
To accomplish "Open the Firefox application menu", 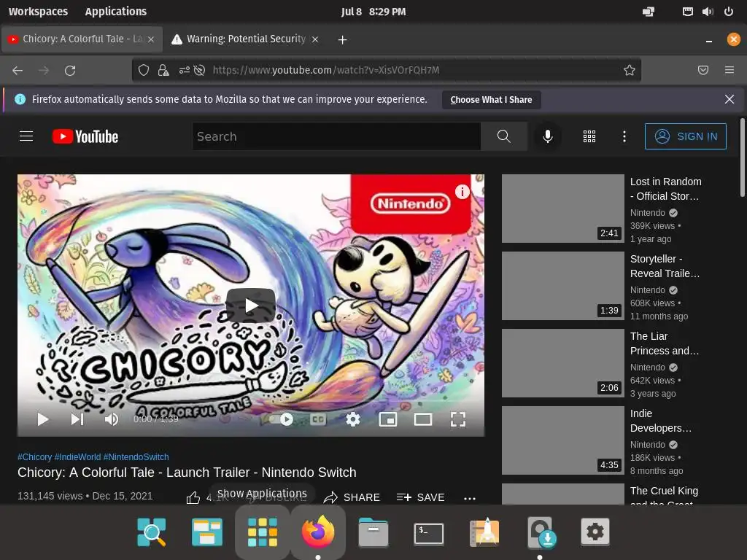I will 729,71.
